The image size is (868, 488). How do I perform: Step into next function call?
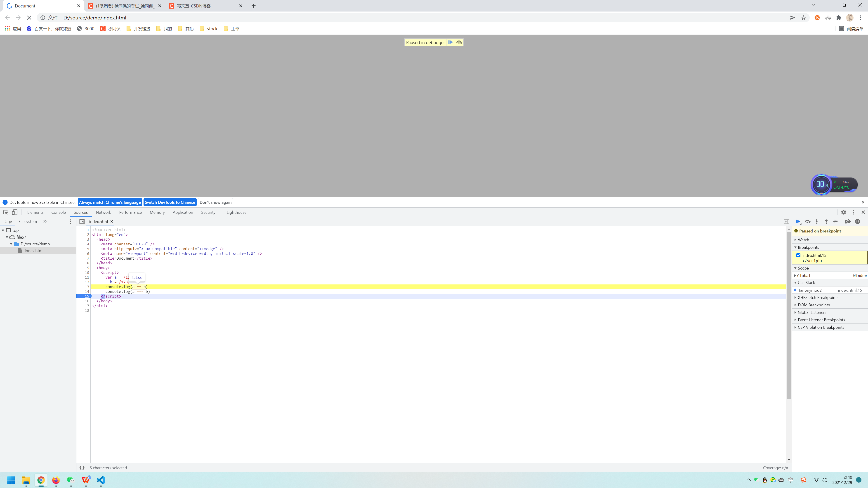[x=817, y=221]
